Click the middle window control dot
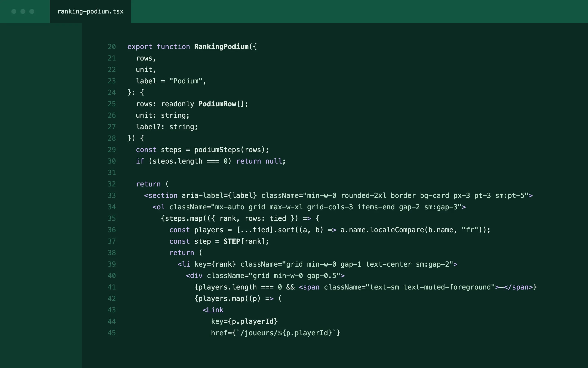Image resolution: width=588 pixels, height=368 pixels. point(23,11)
